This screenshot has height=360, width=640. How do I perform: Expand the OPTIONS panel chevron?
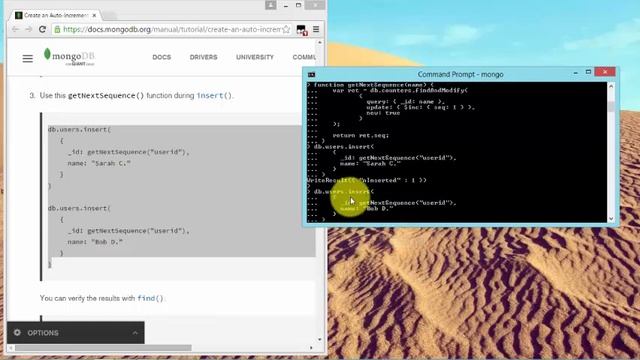click(x=135, y=333)
